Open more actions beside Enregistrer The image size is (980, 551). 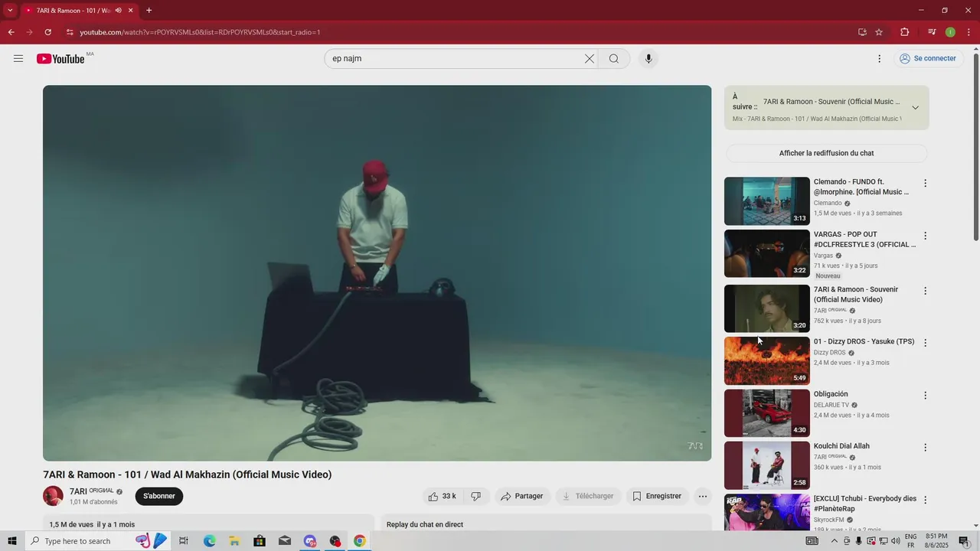703,497
